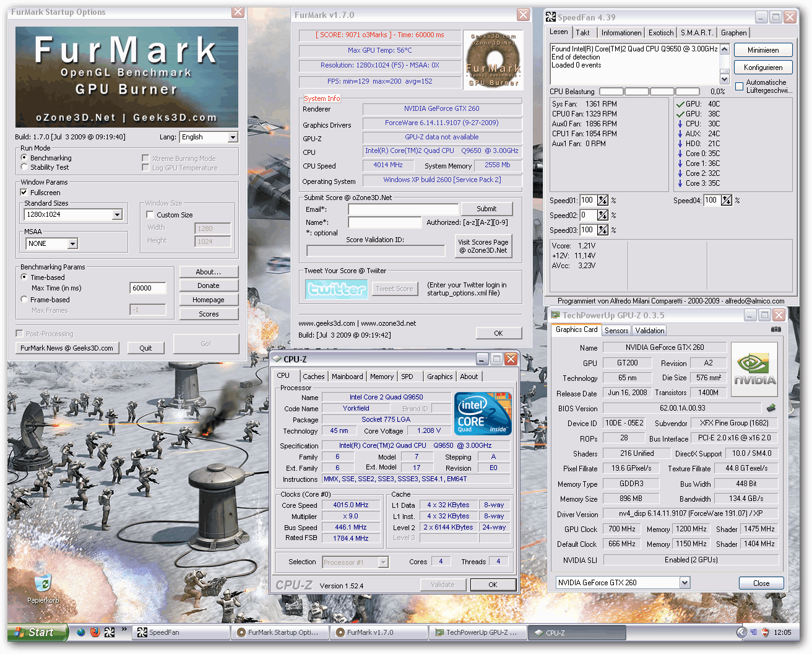Click the blue globe quick launch icon
Image resolution: width=812 pixels, height=654 pixels.
(81, 632)
